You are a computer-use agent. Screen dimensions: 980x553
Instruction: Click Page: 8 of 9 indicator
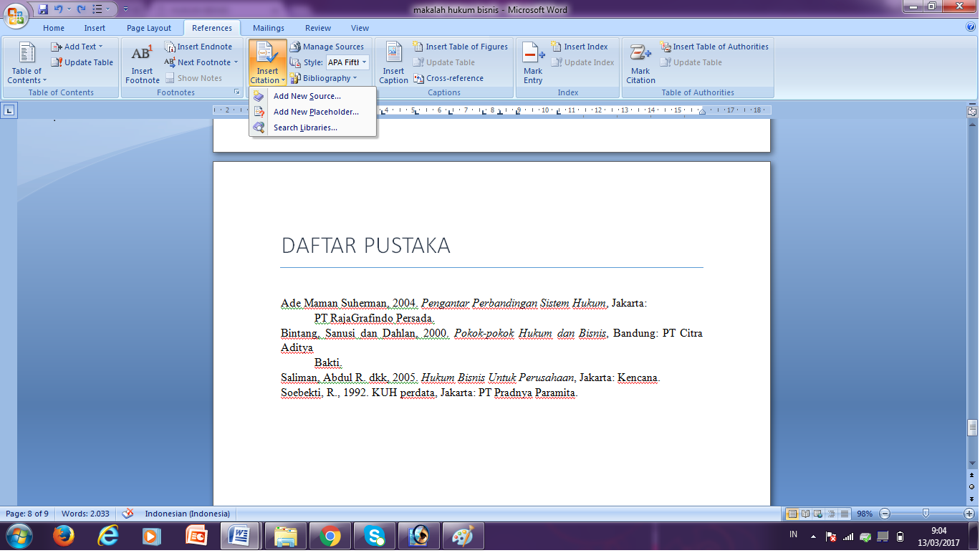click(27, 514)
